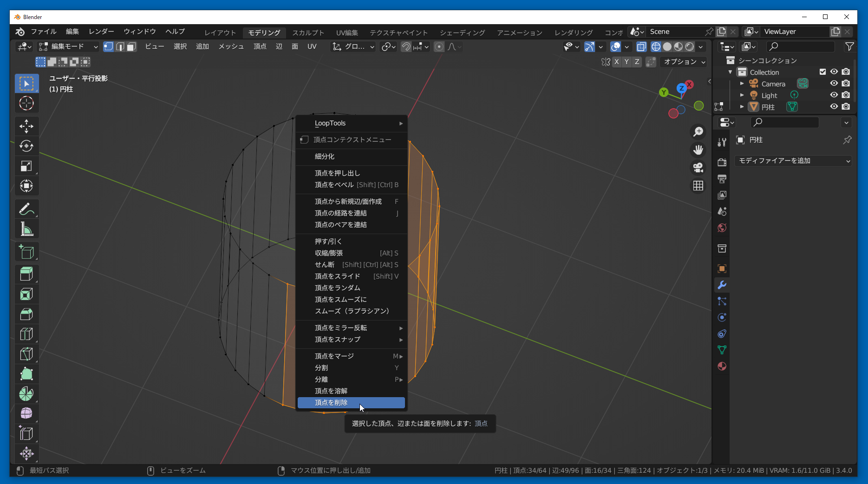Open the 編集モード mode dropdown
The image size is (868, 484).
tap(69, 46)
